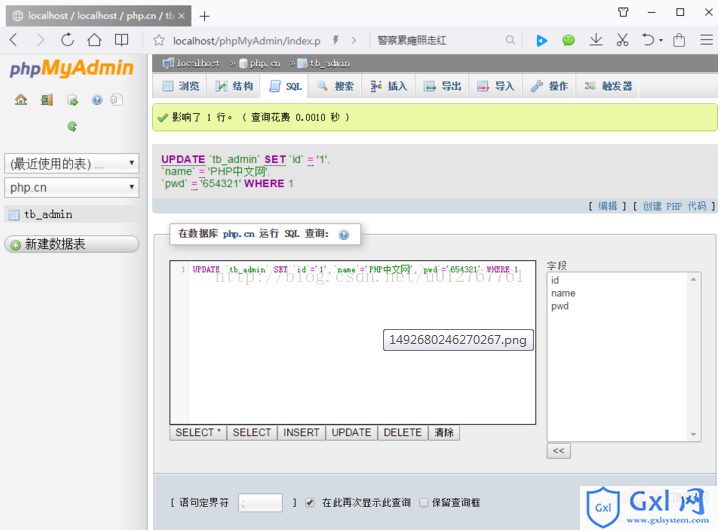Screen dimensions: 720x530
Task: Click the undo restore tab icon
Action: coord(648,40)
